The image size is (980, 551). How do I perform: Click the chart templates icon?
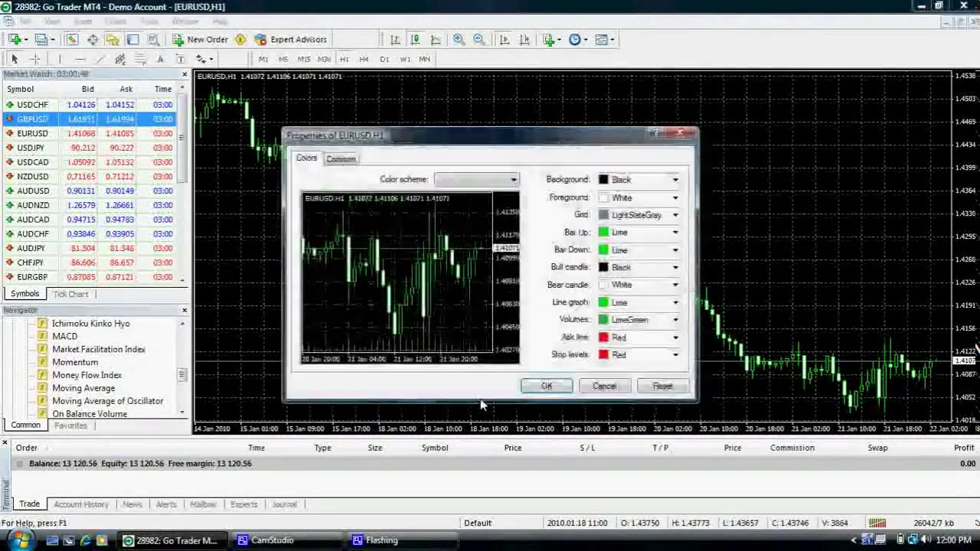pyautogui.click(x=603, y=40)
